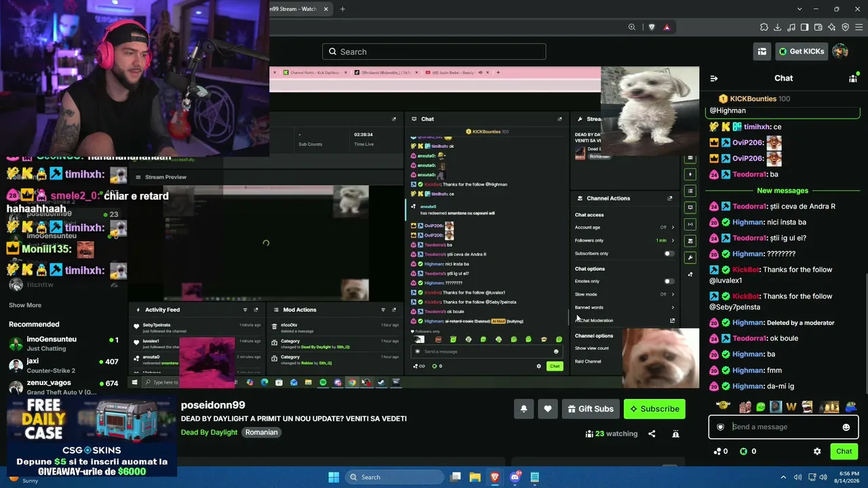Image resolution: width=868 pixels, height=488 pixels.
Task: Click the Romanian language tag
Action: (262, 432)
